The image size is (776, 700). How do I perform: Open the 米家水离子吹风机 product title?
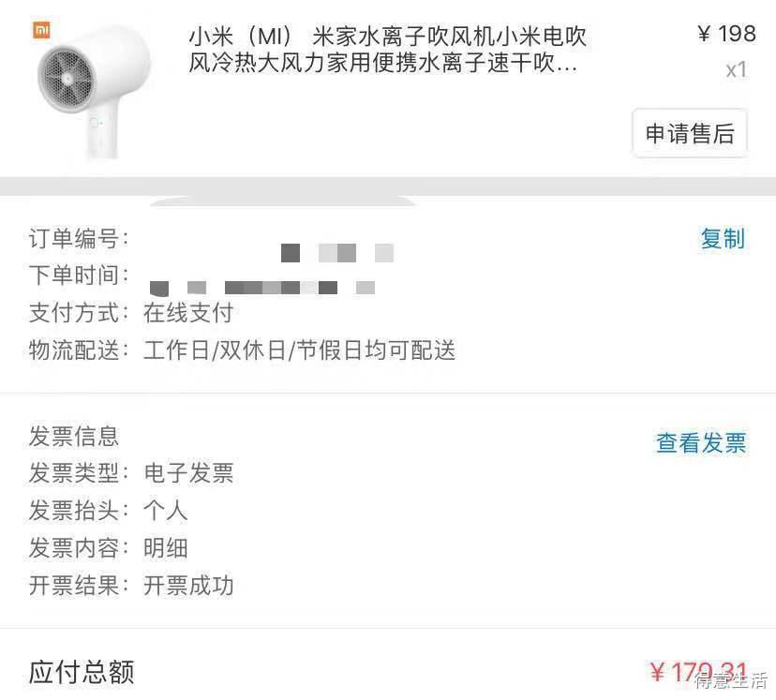(387, 50)
